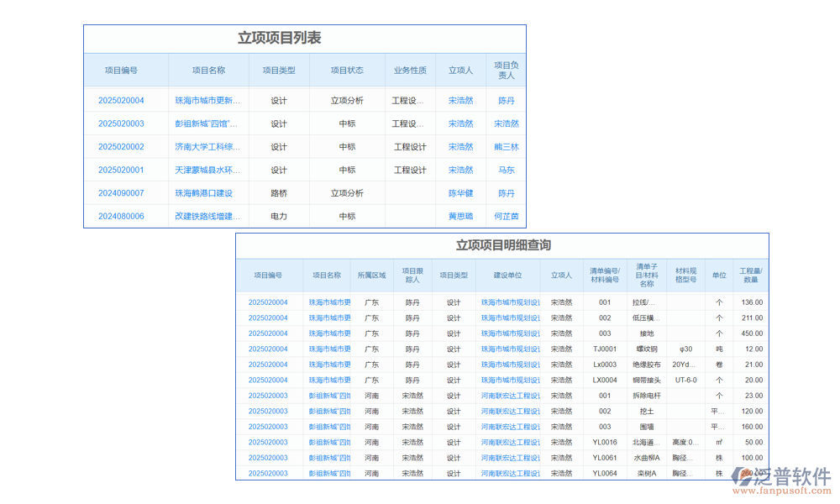Click 马东 负责人 link for 天津蒙城县水环 project
This screenshot has width=840, height=504.
tap(506, 170)
